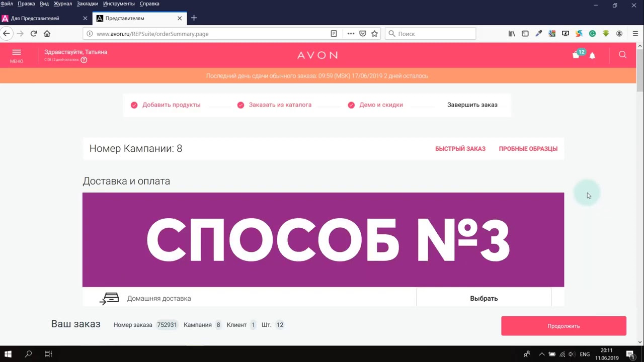The height and width of the screenshot is (362, 644).
Task: Click pinwheel extension icon in toolbar
Action: click(x=579, y=34)
